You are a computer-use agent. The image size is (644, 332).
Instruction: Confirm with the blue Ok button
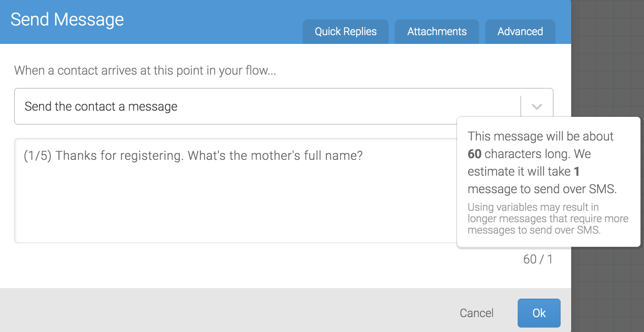(x=539, y=313)
